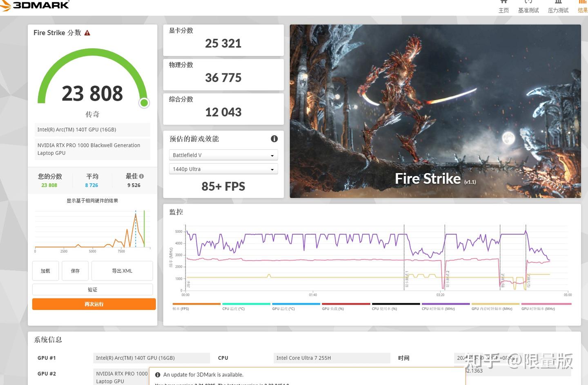Click the GPU #2 value in 系统信息
This screenshot has width=588, height=385.
[122, 377]
